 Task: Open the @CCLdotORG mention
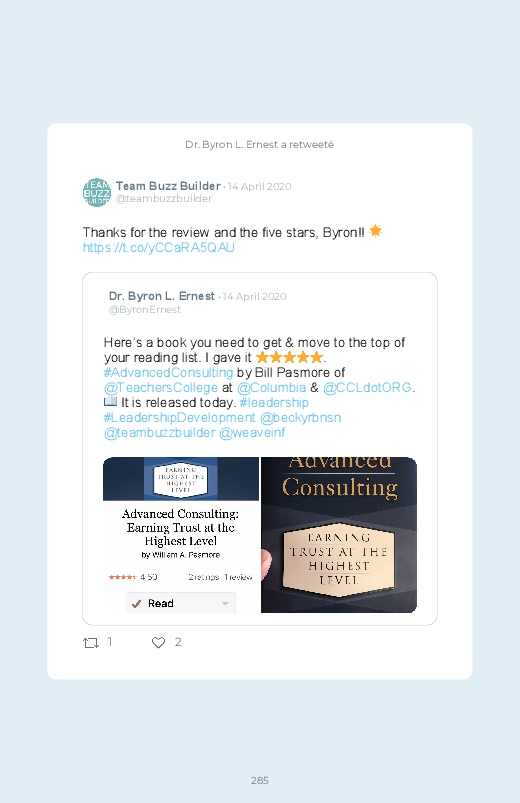click(367, 388)
